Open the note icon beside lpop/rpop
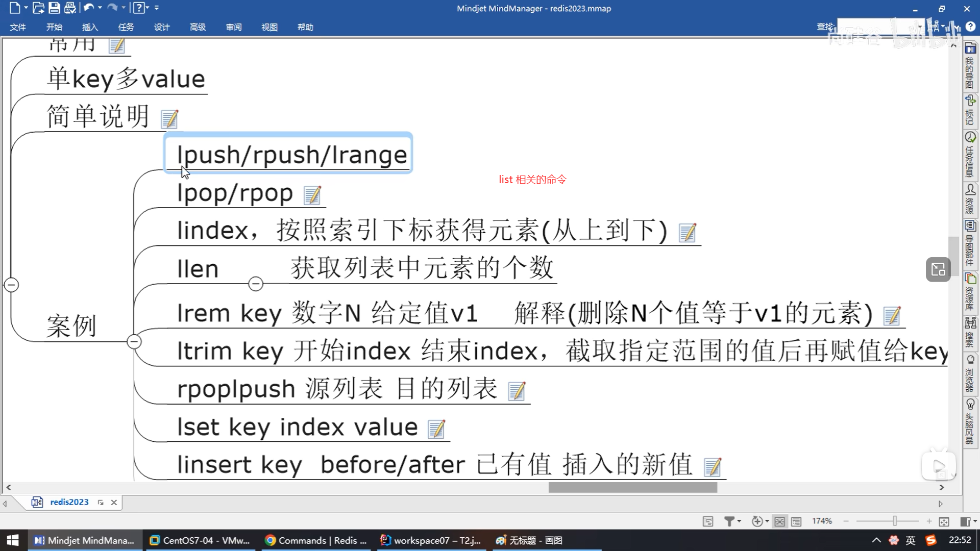Image resolution: width=980 pixels, height=551 pixels. point(312,195)
